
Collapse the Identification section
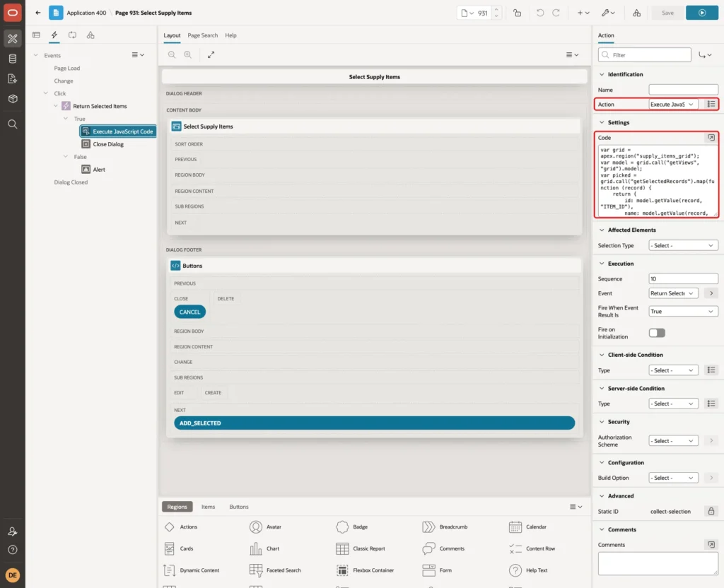(601, 74)
